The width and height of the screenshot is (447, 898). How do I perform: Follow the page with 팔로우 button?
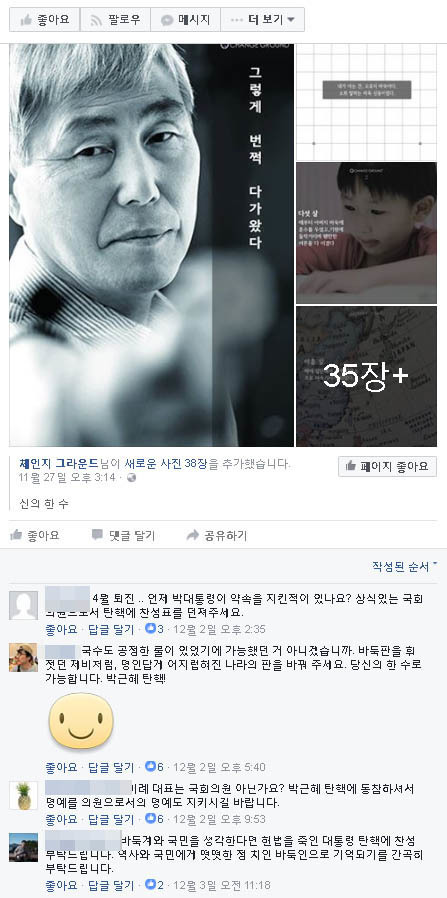tap(115, 19)
